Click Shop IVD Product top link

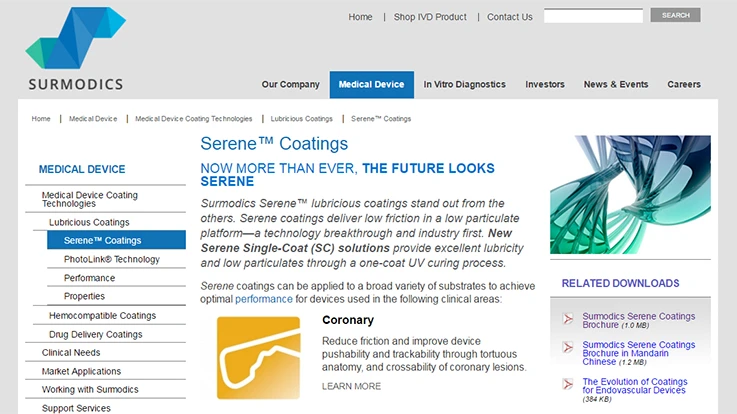(430, 17)
